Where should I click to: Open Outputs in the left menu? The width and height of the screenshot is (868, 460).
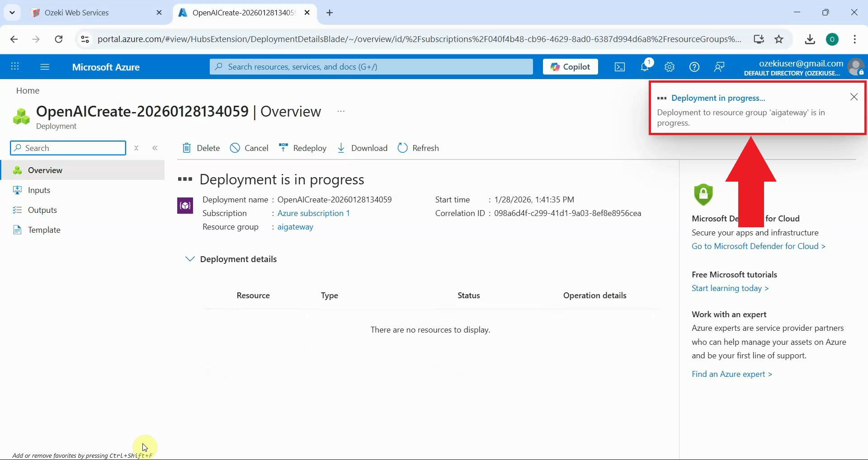42,210
